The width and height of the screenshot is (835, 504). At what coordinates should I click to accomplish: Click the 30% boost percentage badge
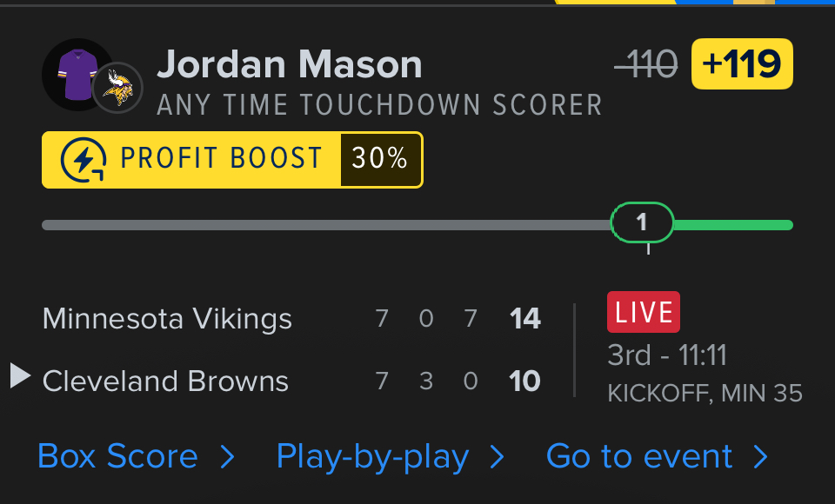click(380, 159)
